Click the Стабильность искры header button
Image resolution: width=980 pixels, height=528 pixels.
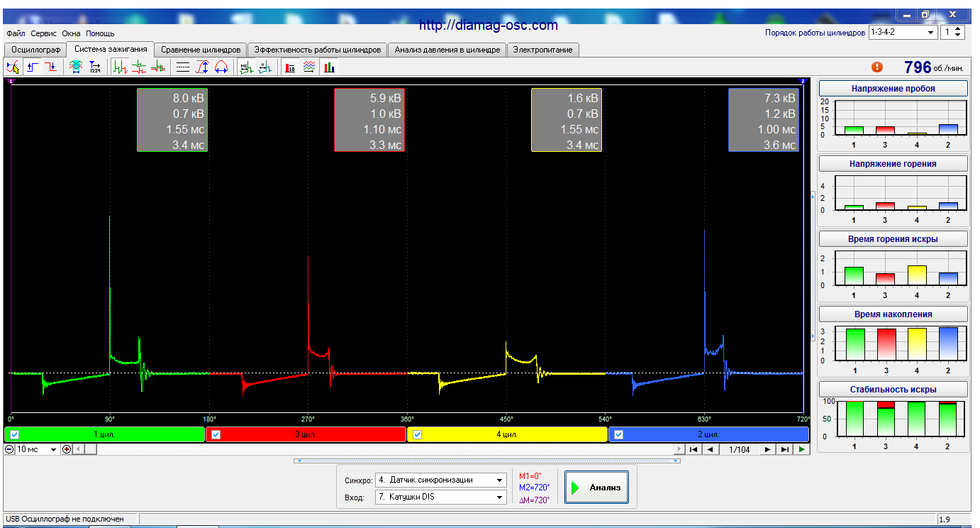(893, 390)
